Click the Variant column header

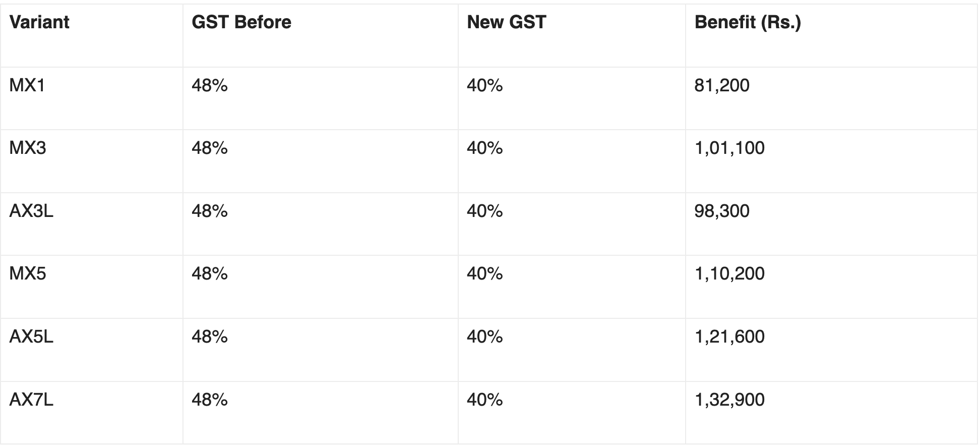pos(39,22)
